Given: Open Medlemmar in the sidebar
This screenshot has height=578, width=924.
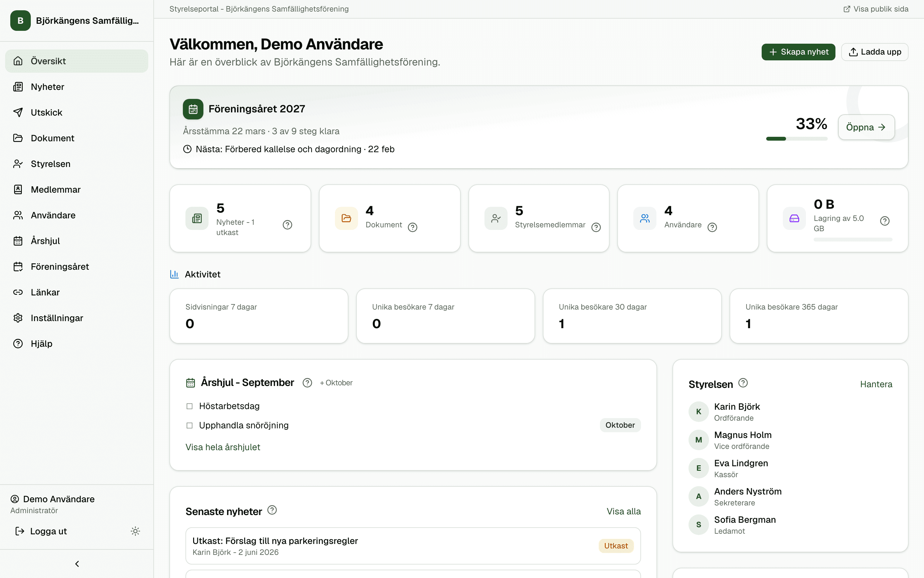Looking at the screenshot, I should pos(76,189).
